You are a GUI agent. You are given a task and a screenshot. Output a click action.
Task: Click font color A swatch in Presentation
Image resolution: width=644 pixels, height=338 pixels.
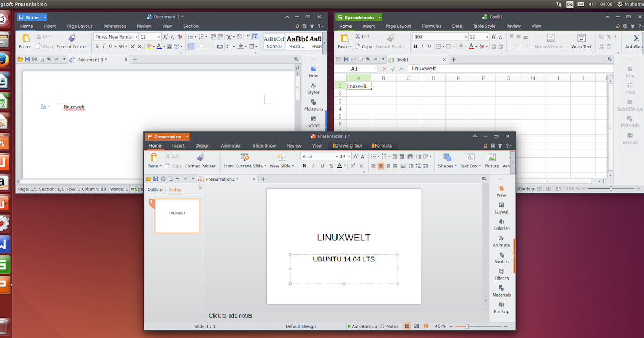pos(339,166)
